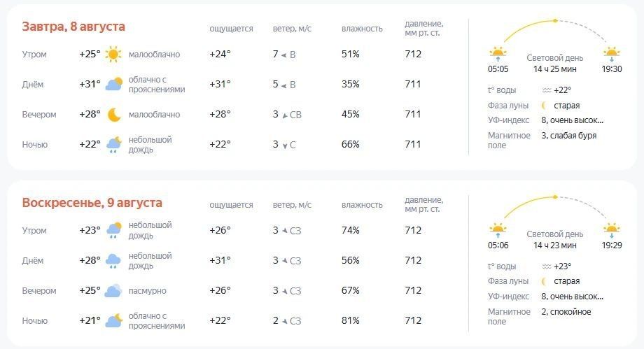
Task: Click the light rain icon for 8 August night
Action: coord(114,145)
